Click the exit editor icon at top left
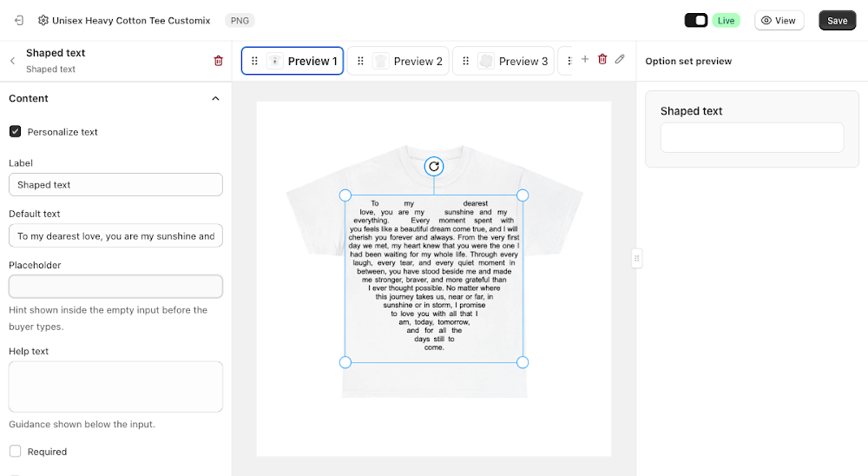The image size is (868, 476). tap(19, 21)
